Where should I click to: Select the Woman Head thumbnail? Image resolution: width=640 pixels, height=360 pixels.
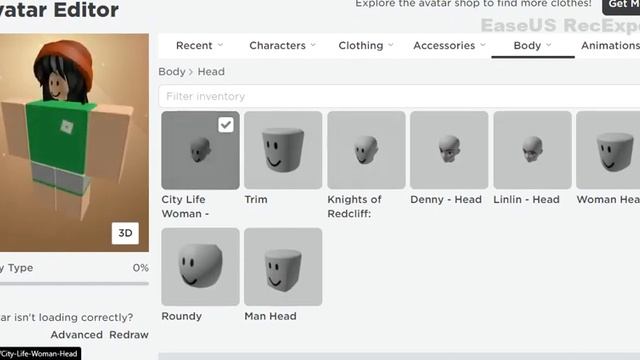[x=608, y=150]
